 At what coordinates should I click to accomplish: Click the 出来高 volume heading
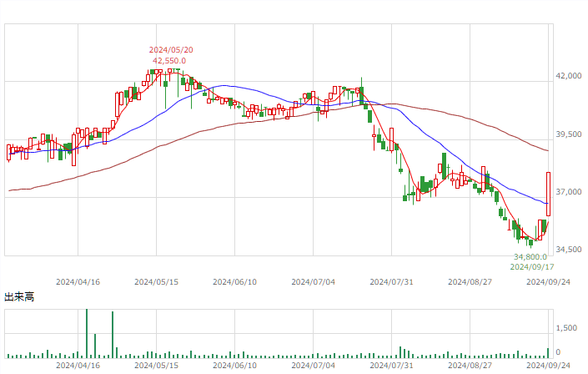(19, 297)
